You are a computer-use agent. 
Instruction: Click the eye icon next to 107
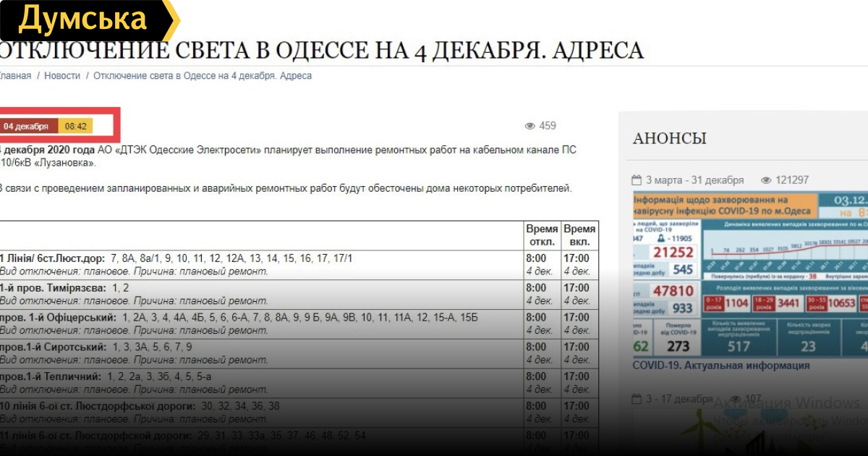coord(735,399)
